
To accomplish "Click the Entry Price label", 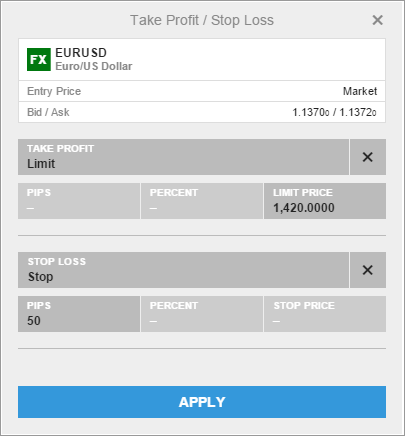I will [x=54, y=91].
